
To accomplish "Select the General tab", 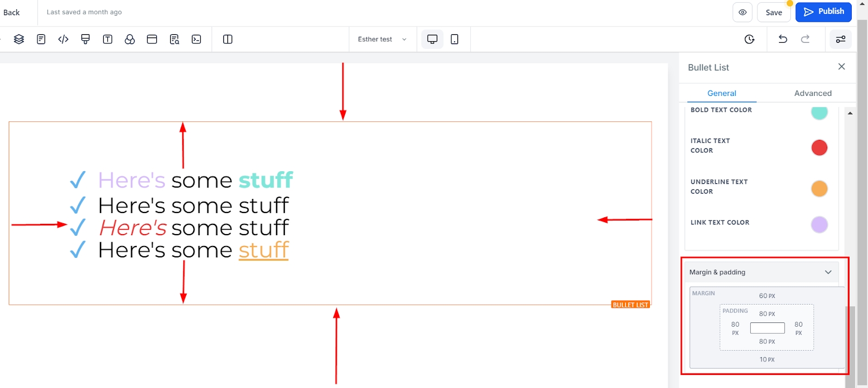I will pyautogui.click(x=722, y=93).
